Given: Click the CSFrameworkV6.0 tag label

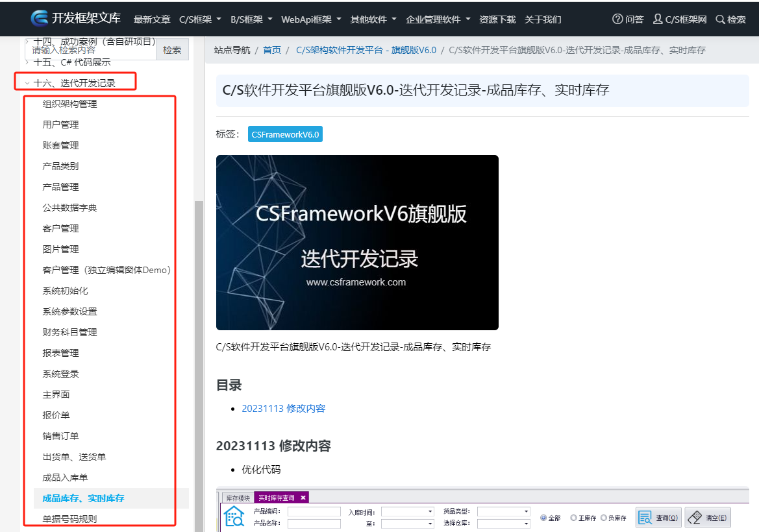Looking at the screenshot, I should tap(285, 134).
